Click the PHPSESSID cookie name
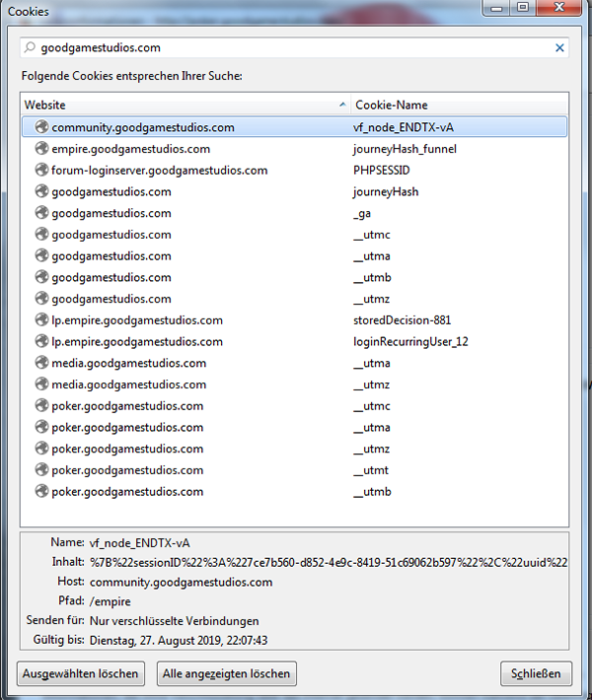The height and width of the screenshot is (700, 592). [x=382, y=171]
